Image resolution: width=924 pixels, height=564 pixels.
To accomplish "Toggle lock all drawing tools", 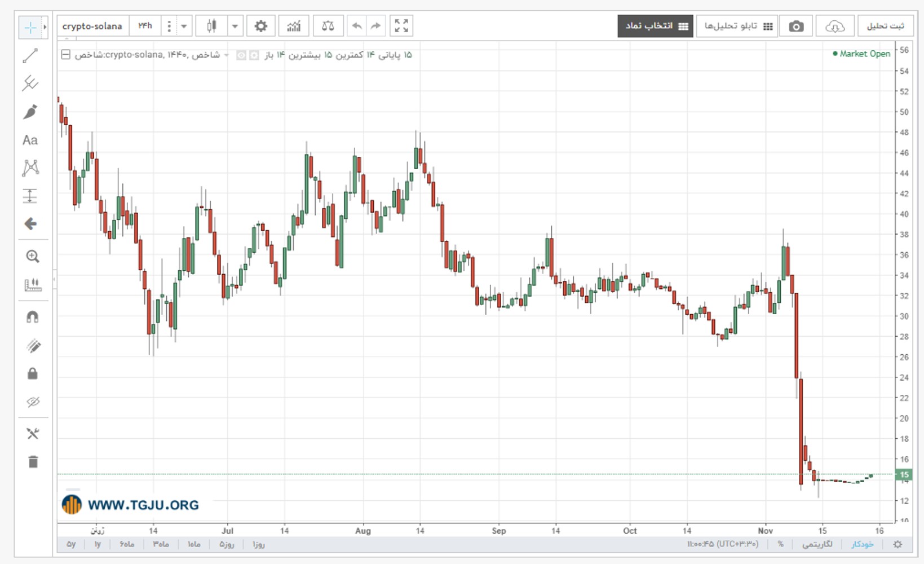I will pyautogui.click(x=33, y=373).
